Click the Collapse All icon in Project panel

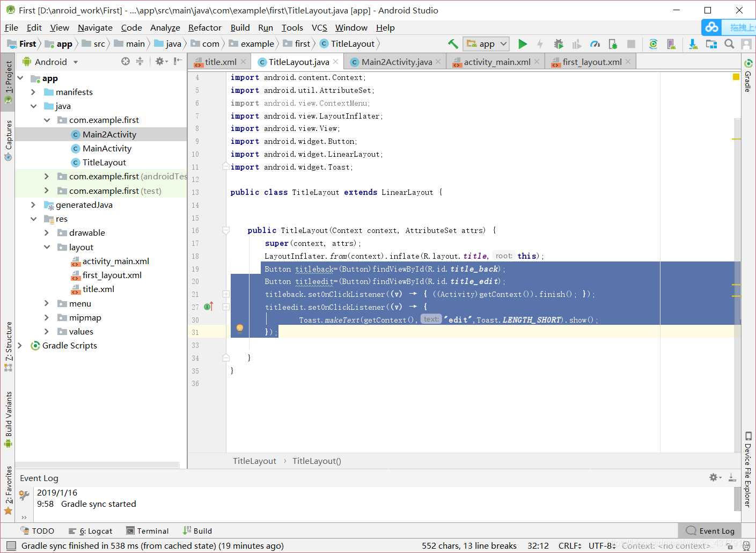pos(140,62)
